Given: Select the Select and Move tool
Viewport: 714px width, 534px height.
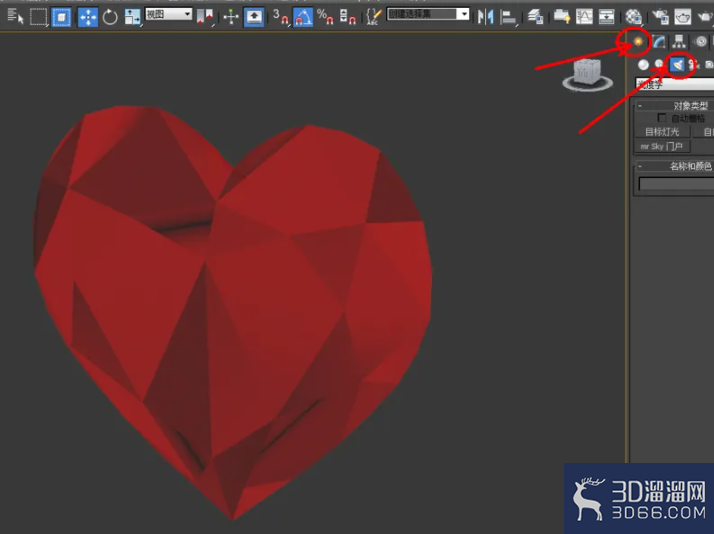Looking at the screenshot, I should [x=87, y=17].
